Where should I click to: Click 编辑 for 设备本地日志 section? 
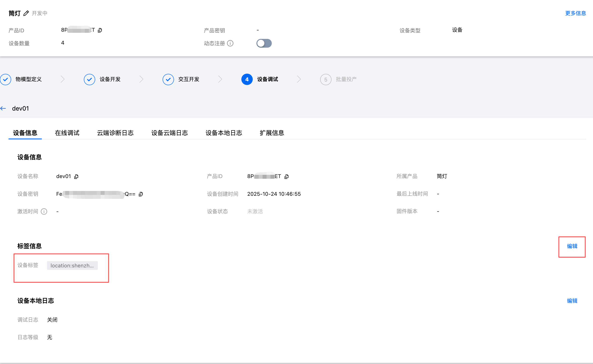[572, 301]
